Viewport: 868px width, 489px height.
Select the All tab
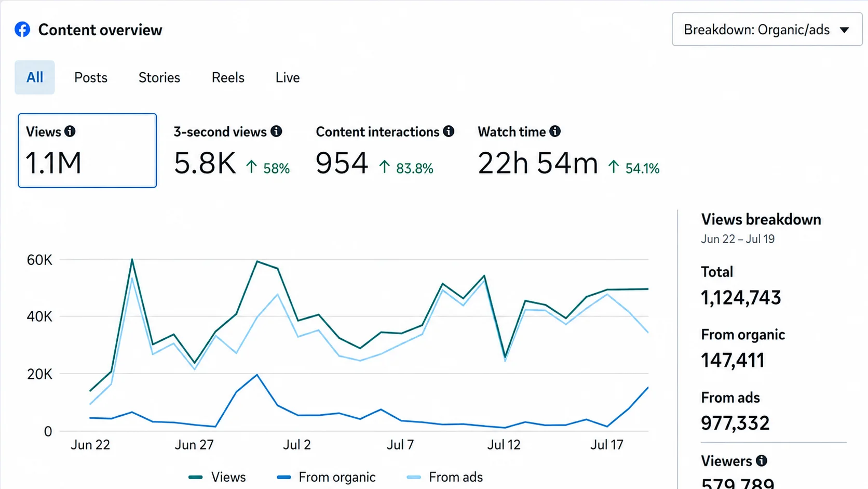tap(35, 77)
